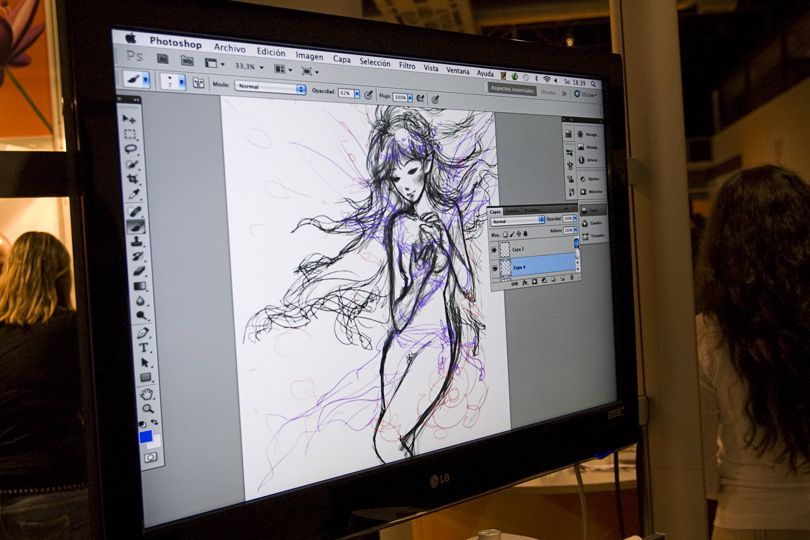Screen dimensions: 810x540
Task: Open the Ajustes panel button
Action: point(590,179)
